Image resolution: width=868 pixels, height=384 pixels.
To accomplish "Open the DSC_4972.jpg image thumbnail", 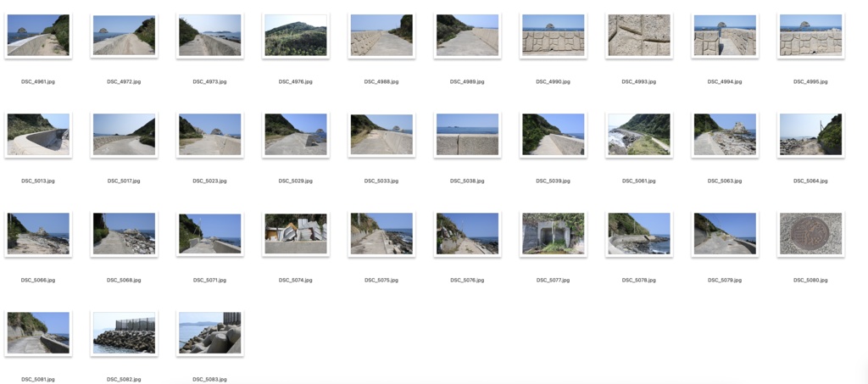I will [124, 36].
